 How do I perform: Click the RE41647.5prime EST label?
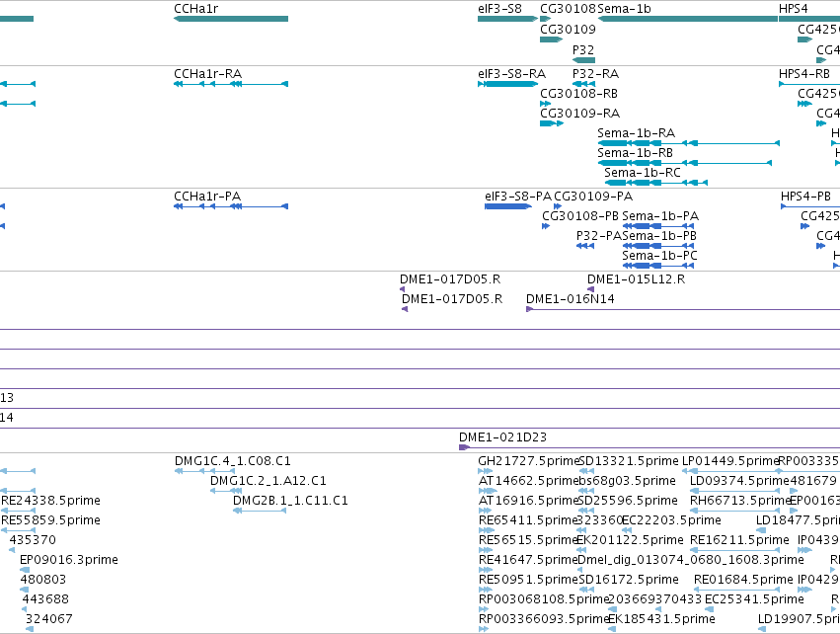tap(528, 560)
